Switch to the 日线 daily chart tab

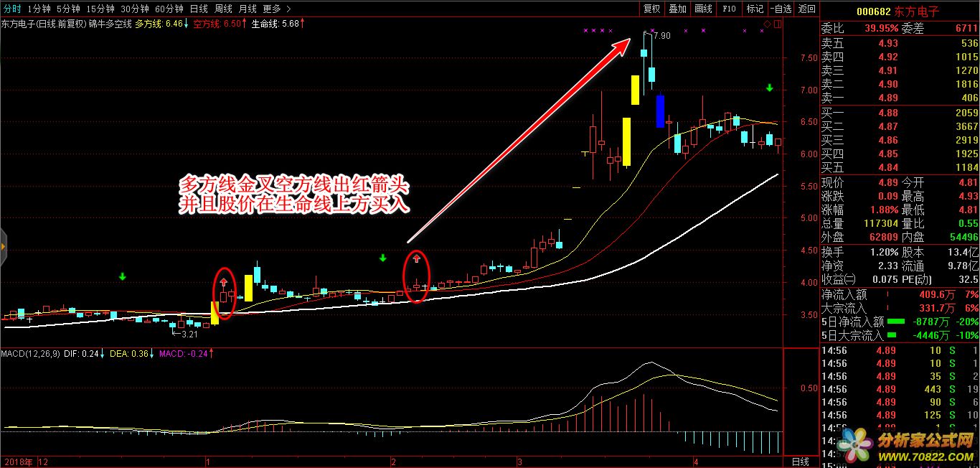click(x=199, y=9)
